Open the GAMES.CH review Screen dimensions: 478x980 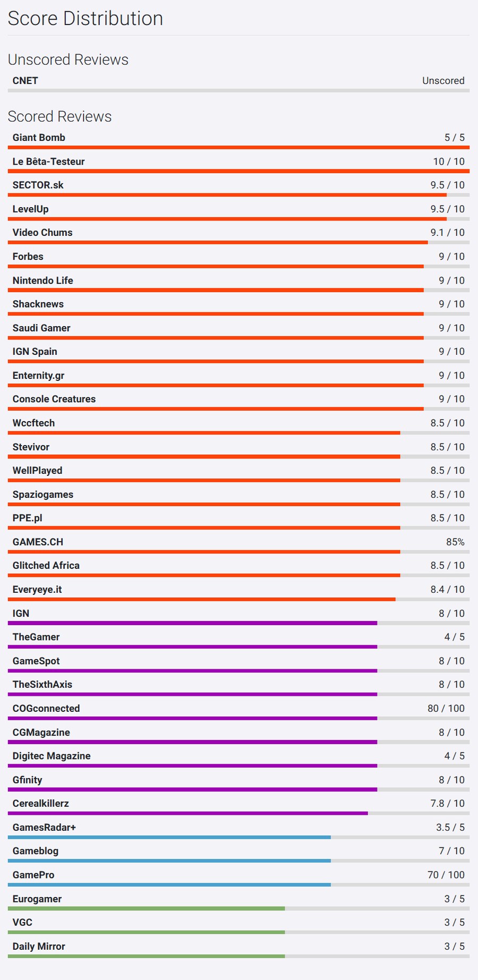click(x=38, y=542)
